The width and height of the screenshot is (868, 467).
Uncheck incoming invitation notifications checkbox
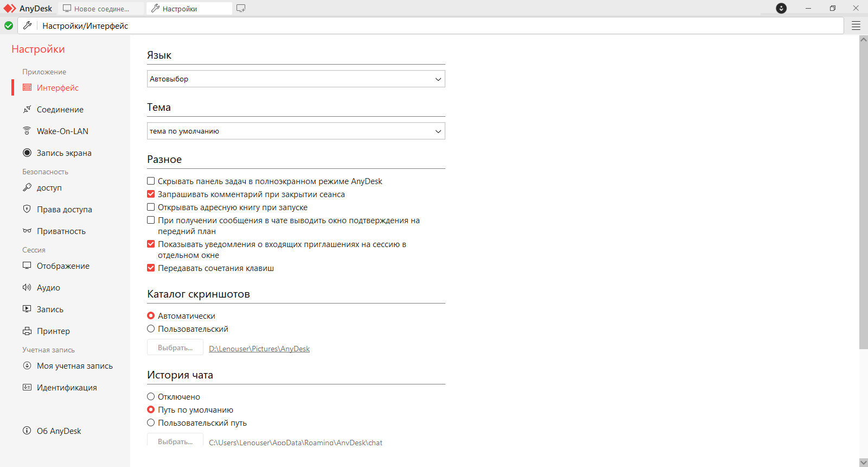coord(151,244)
